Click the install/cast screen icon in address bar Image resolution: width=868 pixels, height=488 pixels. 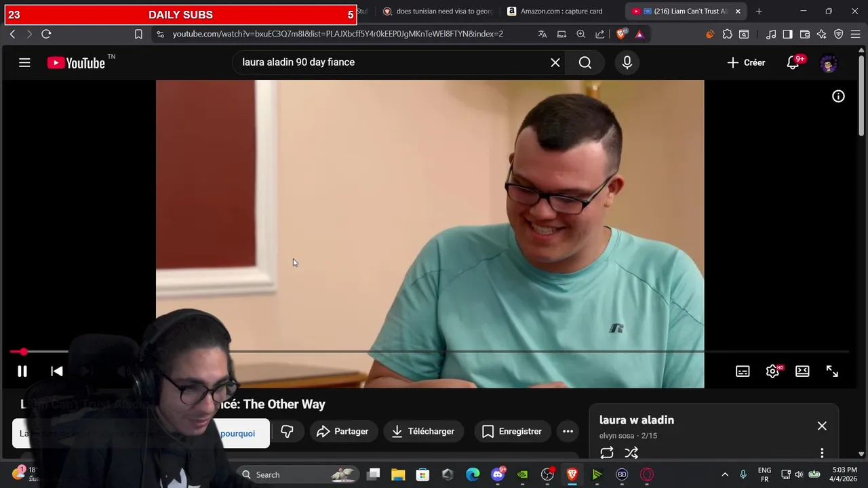pyautogui.click(x=561, y=34)
